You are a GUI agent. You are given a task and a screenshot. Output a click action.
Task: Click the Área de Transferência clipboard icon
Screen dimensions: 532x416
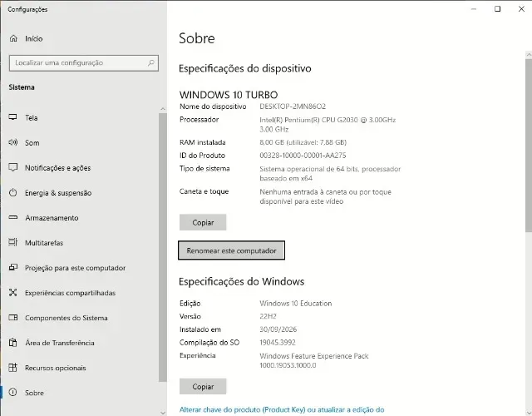(x=13, y=342)
